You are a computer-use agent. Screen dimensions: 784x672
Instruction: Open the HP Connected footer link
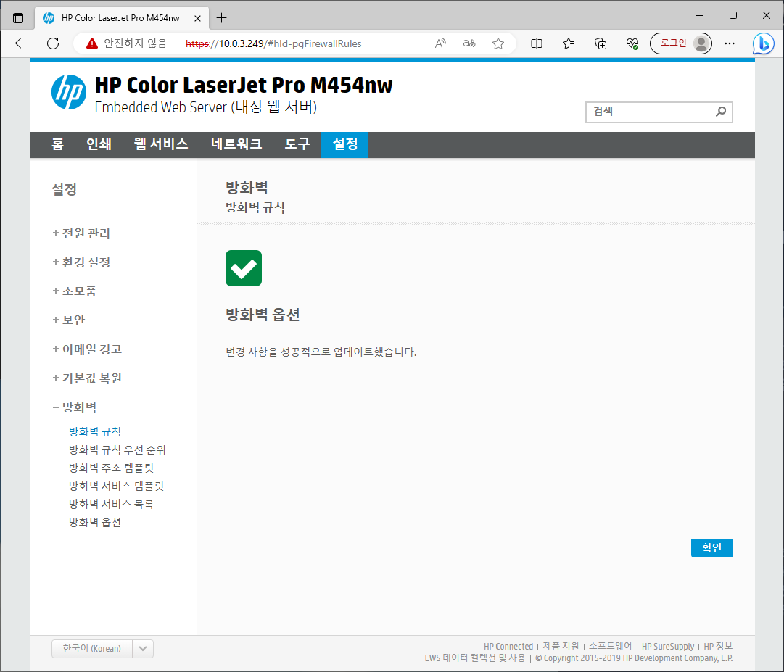click(508, 646)
